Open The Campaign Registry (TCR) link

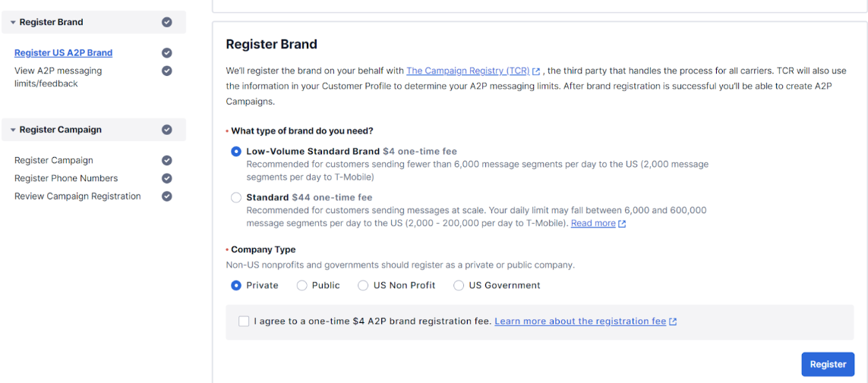point(469,71)
